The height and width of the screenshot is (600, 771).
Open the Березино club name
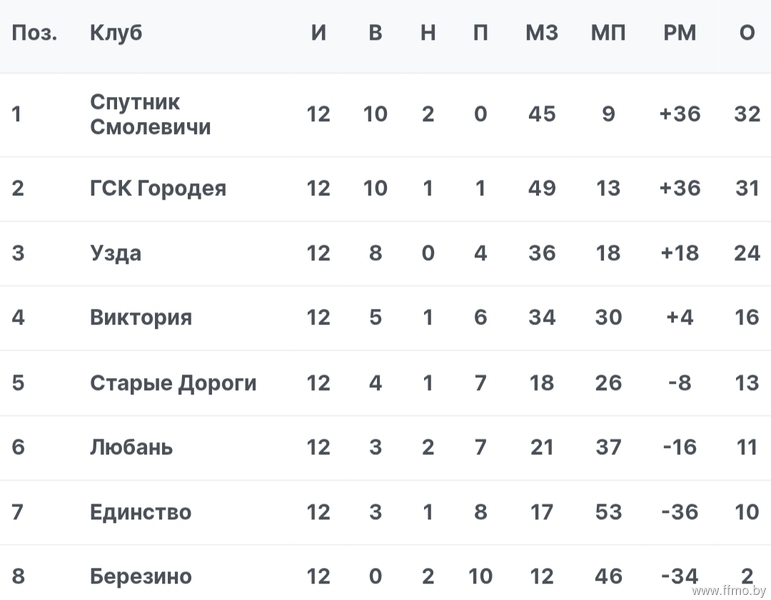click(141, 576)
